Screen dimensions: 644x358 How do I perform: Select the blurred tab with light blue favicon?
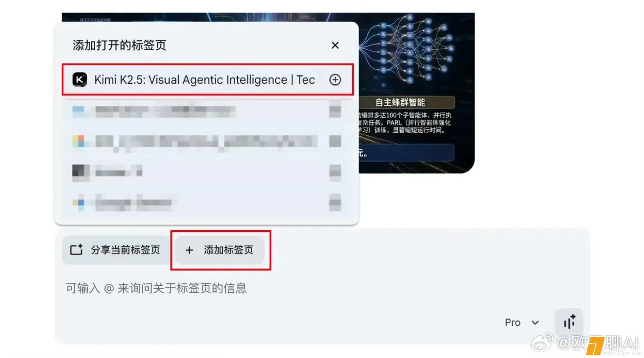click(207, 111)
